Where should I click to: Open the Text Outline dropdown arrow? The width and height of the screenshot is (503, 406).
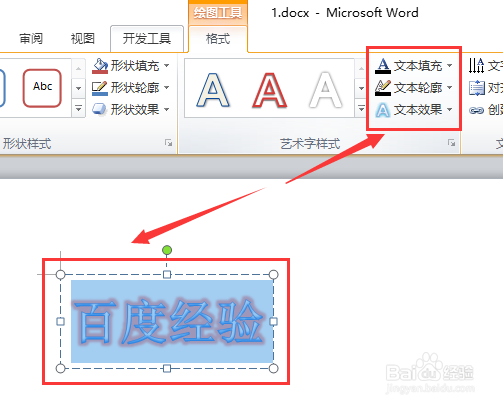pyautogui.click(x=450, y=88)
